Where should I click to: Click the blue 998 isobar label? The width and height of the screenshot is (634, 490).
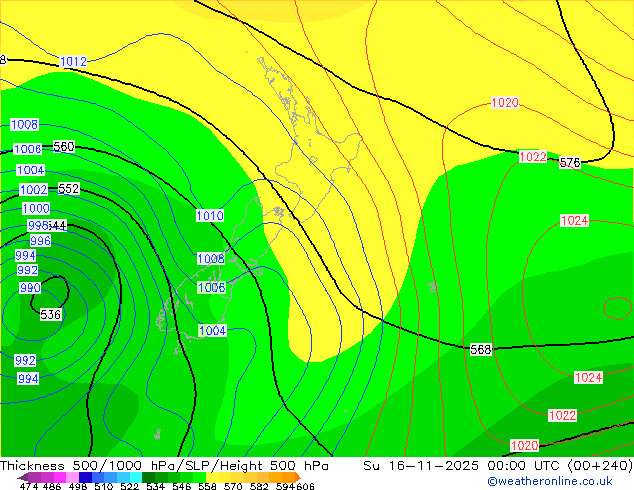coord(38,225)
